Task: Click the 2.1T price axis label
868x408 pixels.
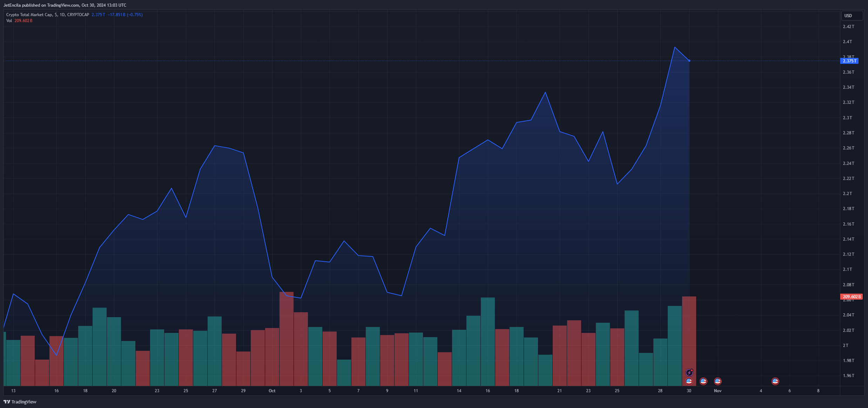Action: [x=848, y=269]
